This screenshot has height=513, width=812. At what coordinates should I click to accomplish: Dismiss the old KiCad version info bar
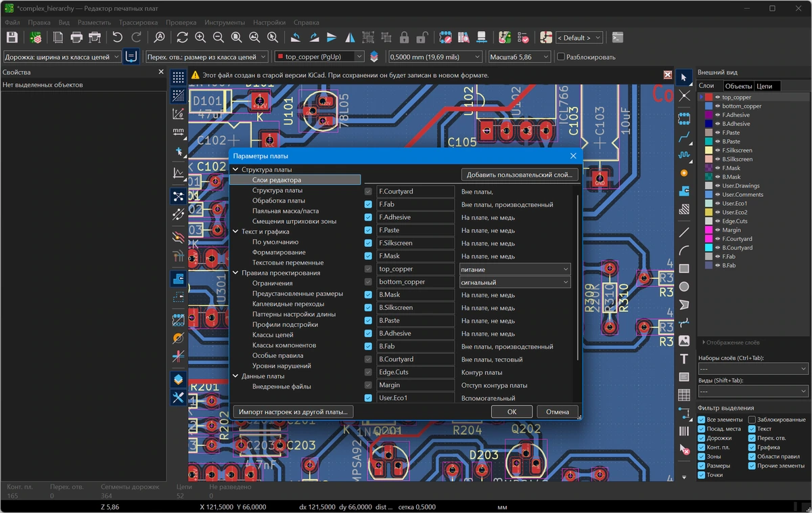coord(668,75)
